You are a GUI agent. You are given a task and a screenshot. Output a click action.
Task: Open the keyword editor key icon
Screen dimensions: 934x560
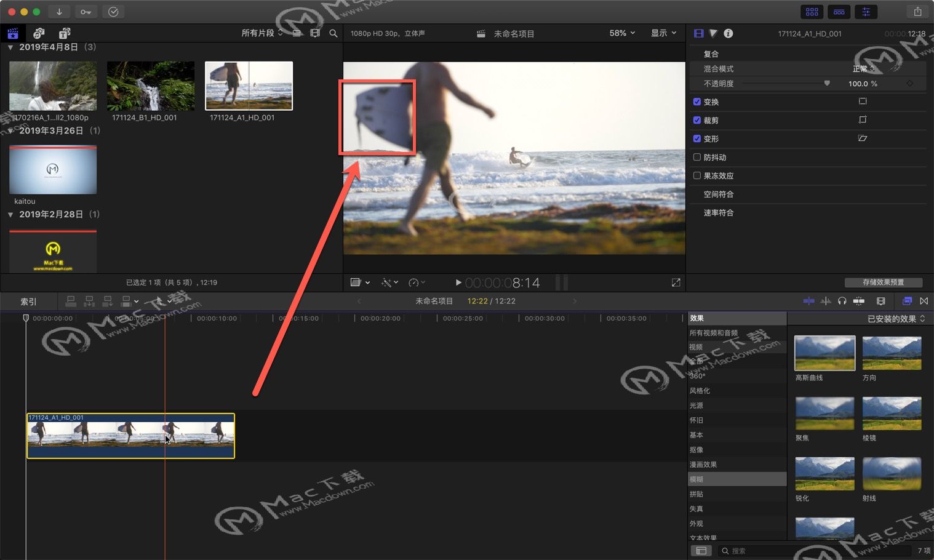click(x=86, y=12)
